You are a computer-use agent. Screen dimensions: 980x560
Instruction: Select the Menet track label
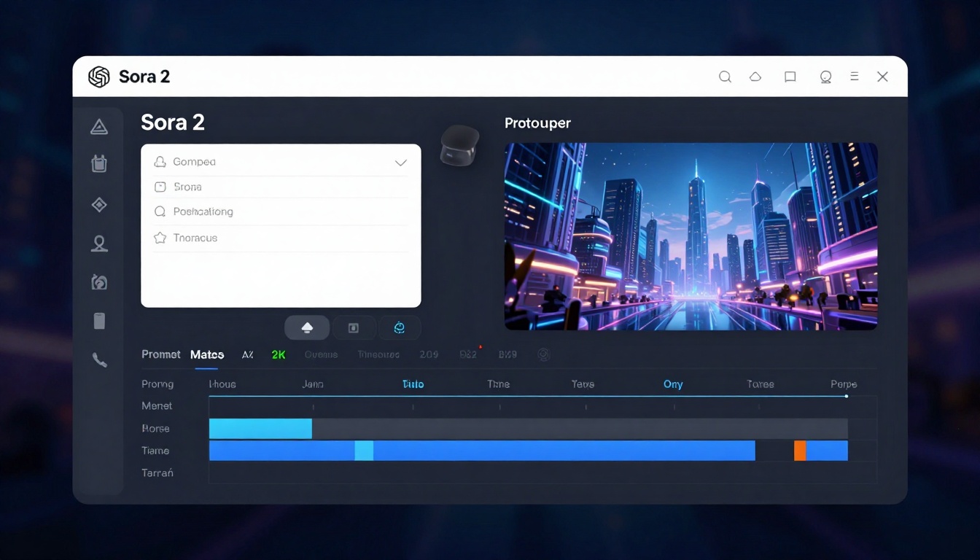coord(157,405)
